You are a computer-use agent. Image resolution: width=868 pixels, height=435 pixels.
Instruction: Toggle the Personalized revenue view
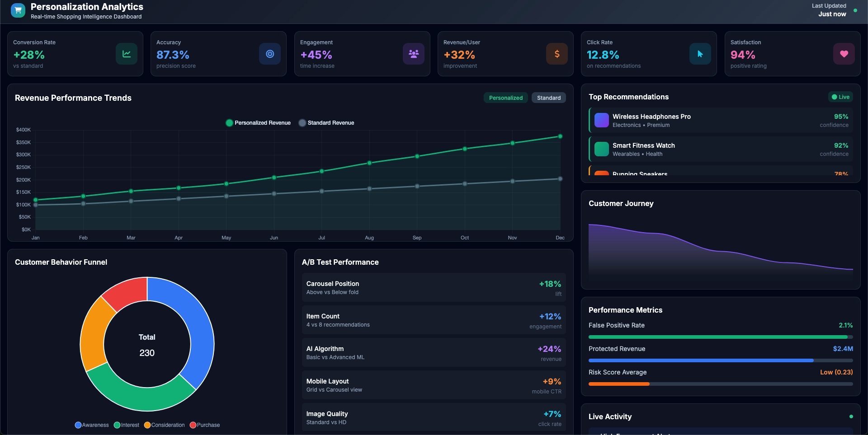click(x=505, y=98)
